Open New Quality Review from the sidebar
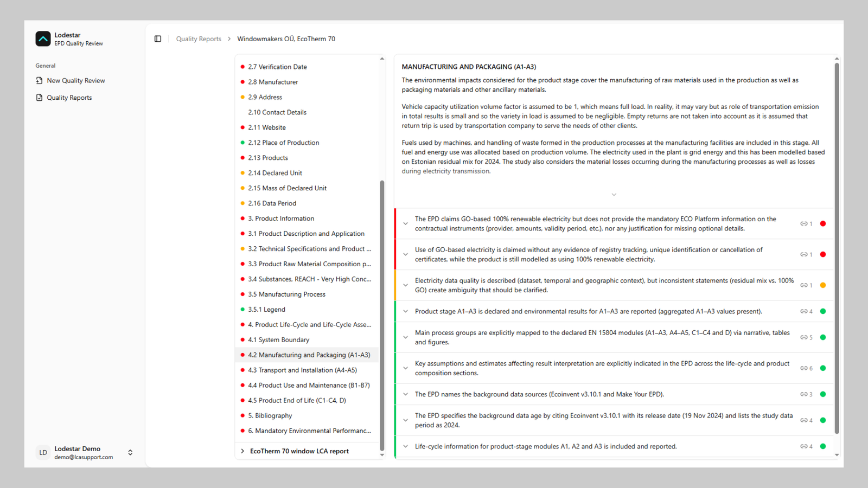868x488 pixels. [76, 80]
